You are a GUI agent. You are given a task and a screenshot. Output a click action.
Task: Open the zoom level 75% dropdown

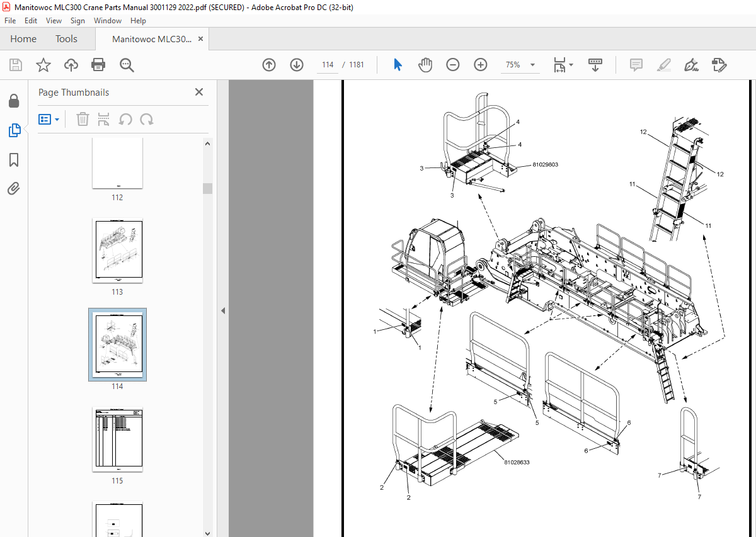(520, 65)
